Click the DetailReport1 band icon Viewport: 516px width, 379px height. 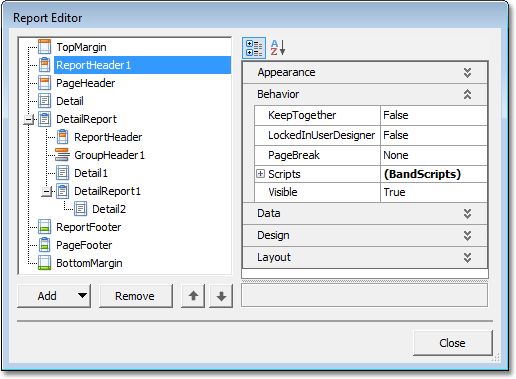(62, 191)
